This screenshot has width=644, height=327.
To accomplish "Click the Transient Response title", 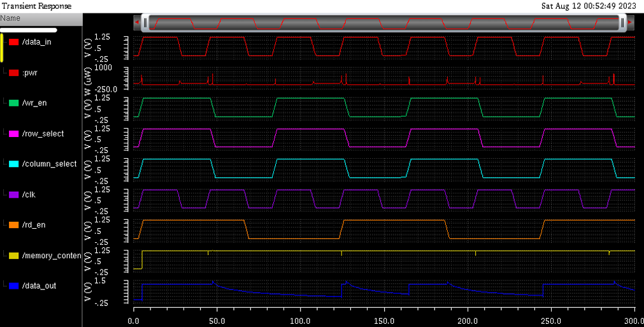I will click(36, 6).
